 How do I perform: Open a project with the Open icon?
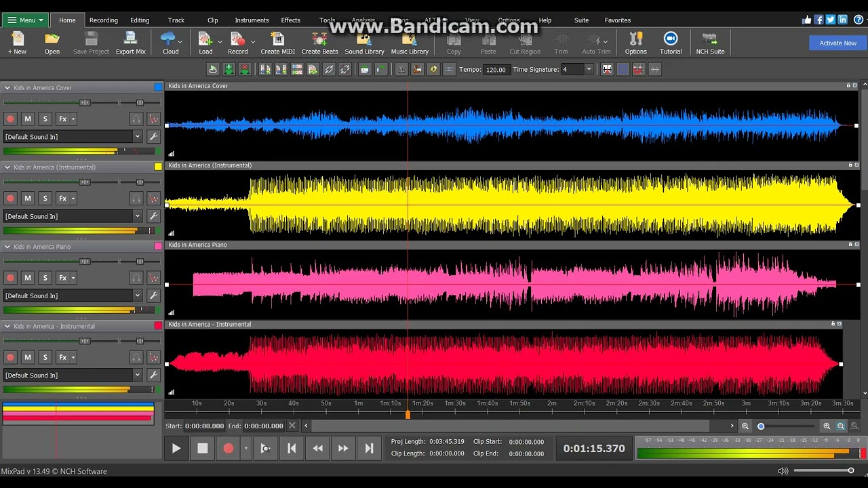52,43
